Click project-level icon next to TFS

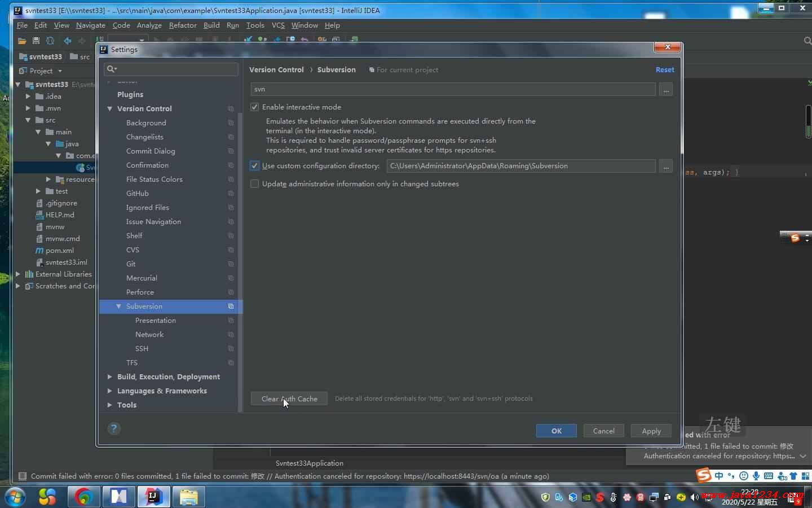click(x=231, y=363)
